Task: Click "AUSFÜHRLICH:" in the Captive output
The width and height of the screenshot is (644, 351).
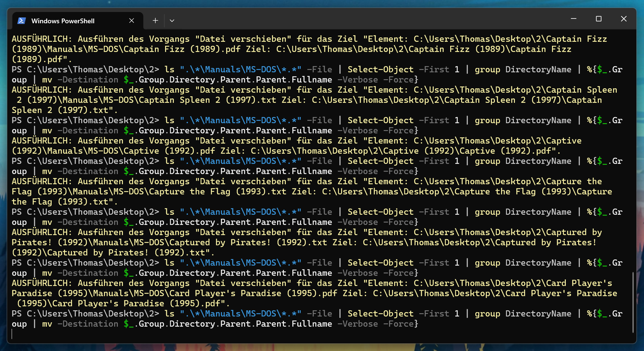Action: 42,141
